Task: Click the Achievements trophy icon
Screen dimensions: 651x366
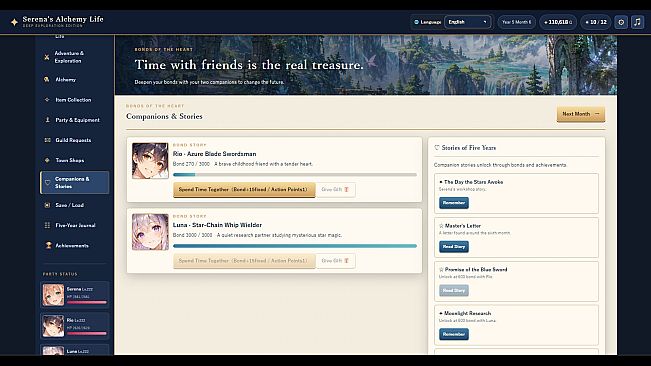Action: click(x=48, y=245)
